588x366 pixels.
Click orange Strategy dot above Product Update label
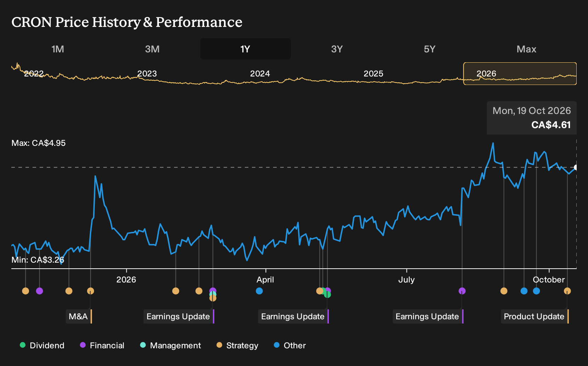coord(567,291)
